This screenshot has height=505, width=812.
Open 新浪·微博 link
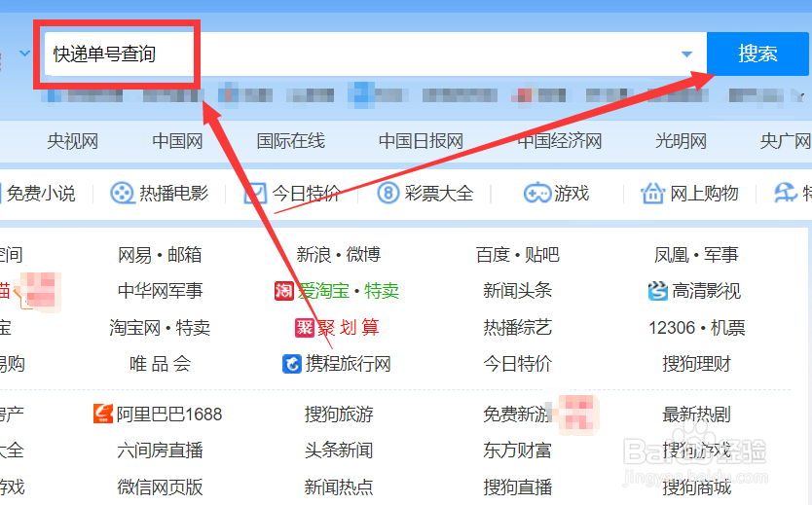point(339,255)
